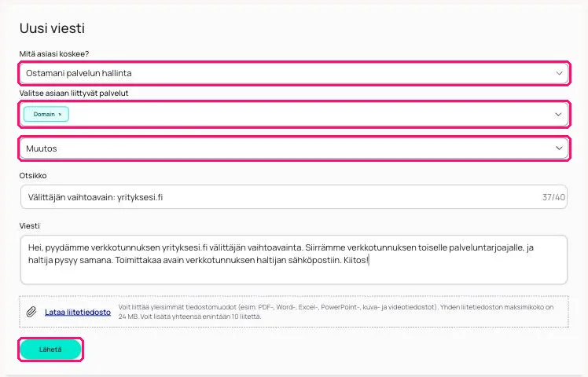Focus the Otsikko title input field
Image resolution: width=588 pixels, height=377 pixels.
(294, 196)
